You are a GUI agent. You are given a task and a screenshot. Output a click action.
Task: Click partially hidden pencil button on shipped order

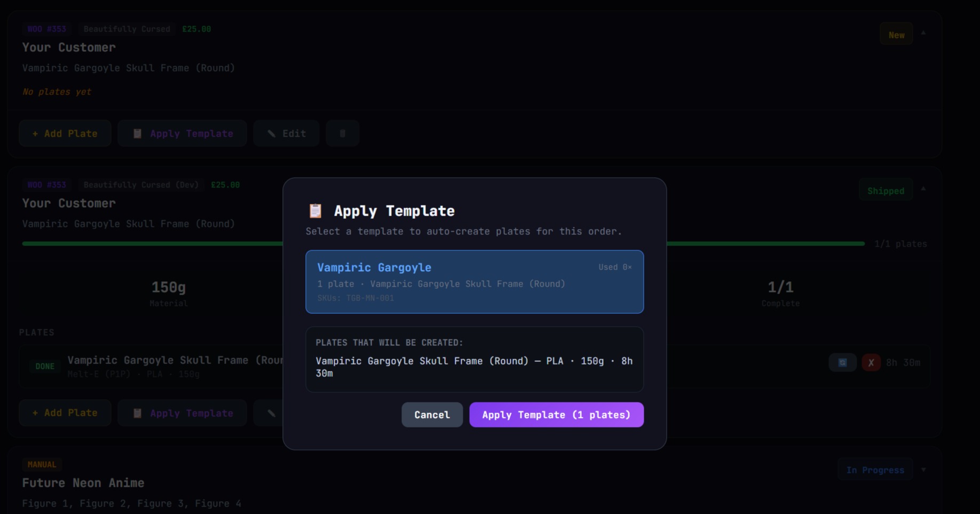coord(271,413)
